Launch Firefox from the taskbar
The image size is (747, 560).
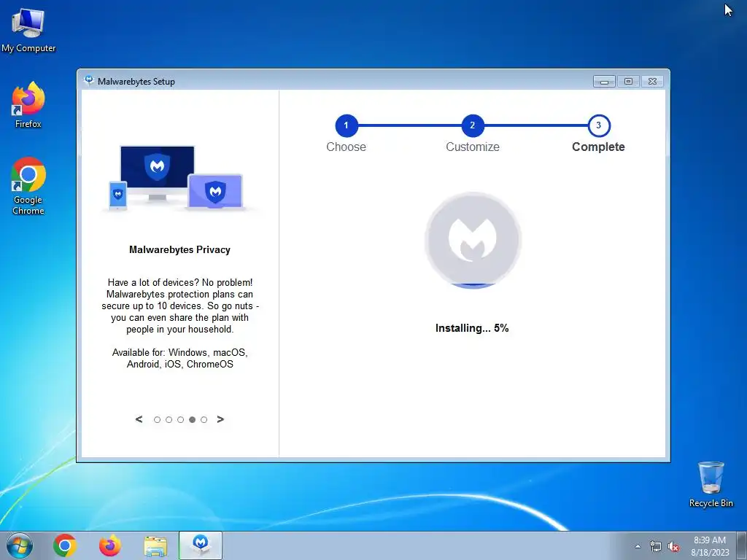click(x=109, y=545)
